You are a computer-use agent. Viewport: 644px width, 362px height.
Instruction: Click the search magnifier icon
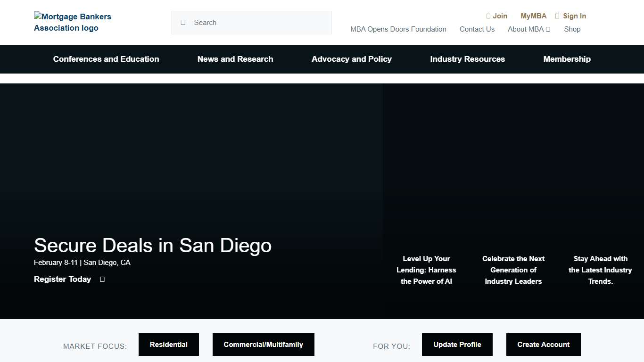tap(183, 23)
